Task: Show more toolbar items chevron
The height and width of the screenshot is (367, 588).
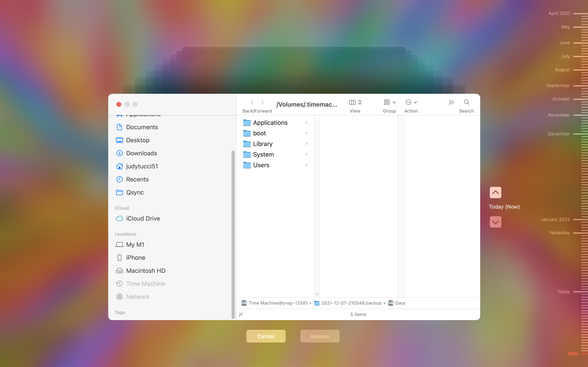Action: (451, 102)
